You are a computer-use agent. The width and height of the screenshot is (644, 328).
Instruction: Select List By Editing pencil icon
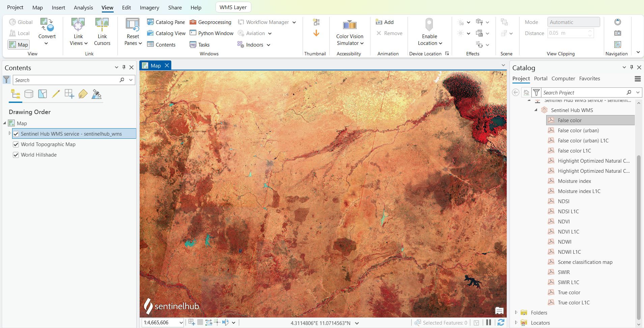[x=56, y=94]
